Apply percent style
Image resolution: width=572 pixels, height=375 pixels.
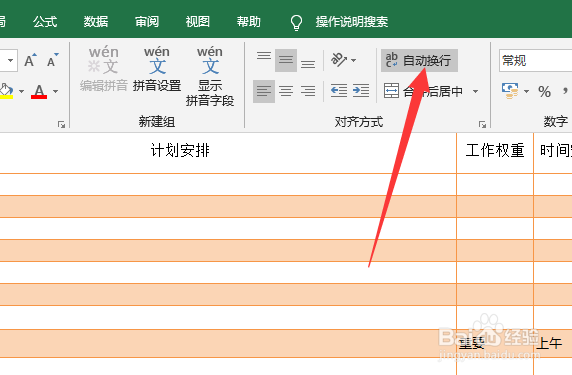point(544,92)
